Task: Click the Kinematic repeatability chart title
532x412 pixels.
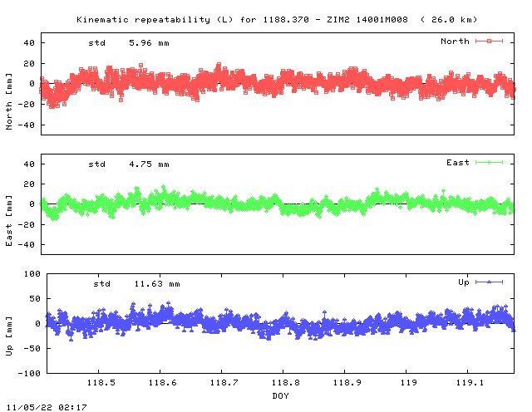Action: pos(277,20)
